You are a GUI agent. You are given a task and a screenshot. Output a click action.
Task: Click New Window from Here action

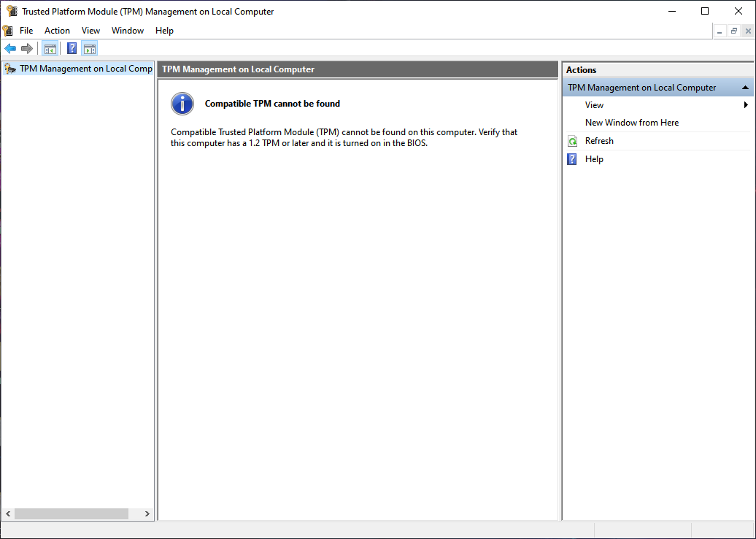point(632,123)
